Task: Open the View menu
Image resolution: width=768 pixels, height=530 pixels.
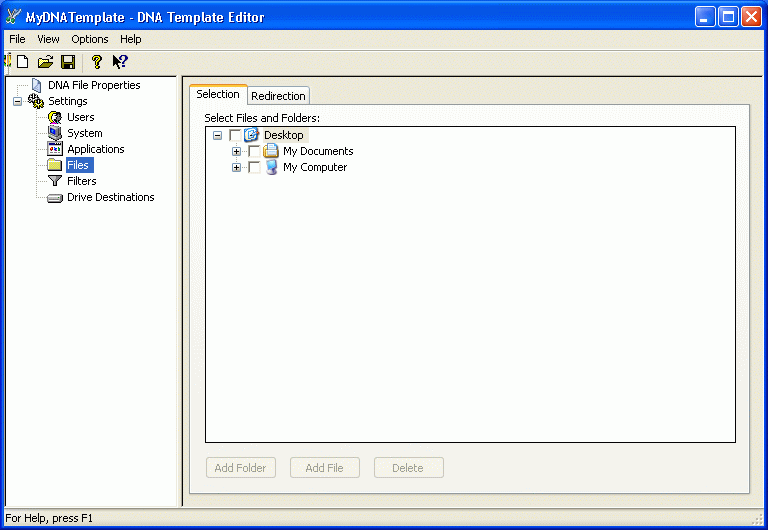Action: tap(48, 39)
